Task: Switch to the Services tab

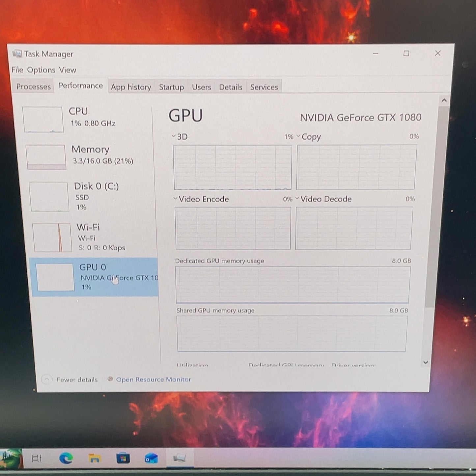Action: point(264,87)
